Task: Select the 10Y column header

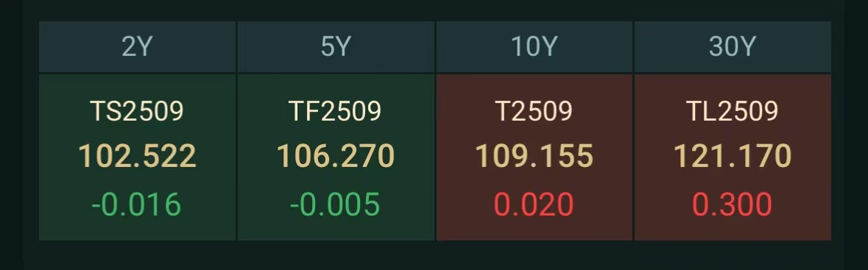Action: (534, 47)
